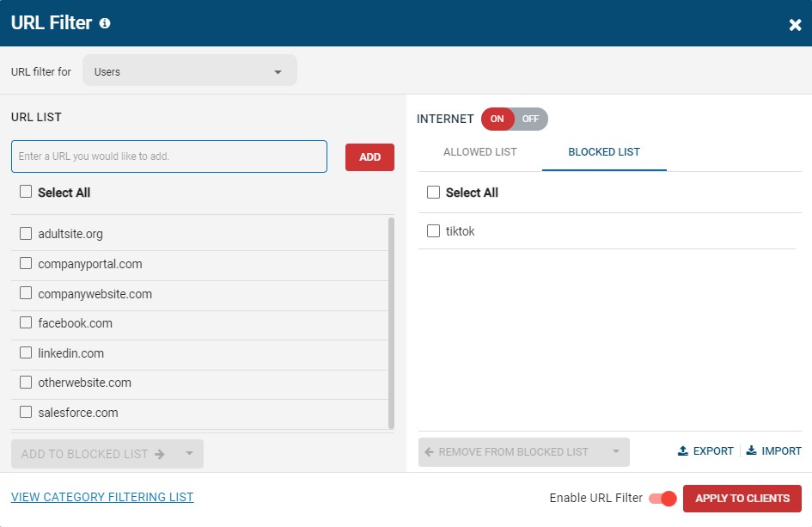Click the companyportal.com text label
The image size is (812, 527).
(90, 264)
